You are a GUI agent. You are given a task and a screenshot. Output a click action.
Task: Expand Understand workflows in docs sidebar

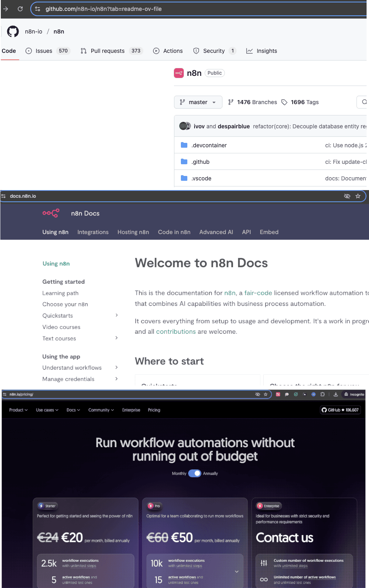[x=117, y=367]
